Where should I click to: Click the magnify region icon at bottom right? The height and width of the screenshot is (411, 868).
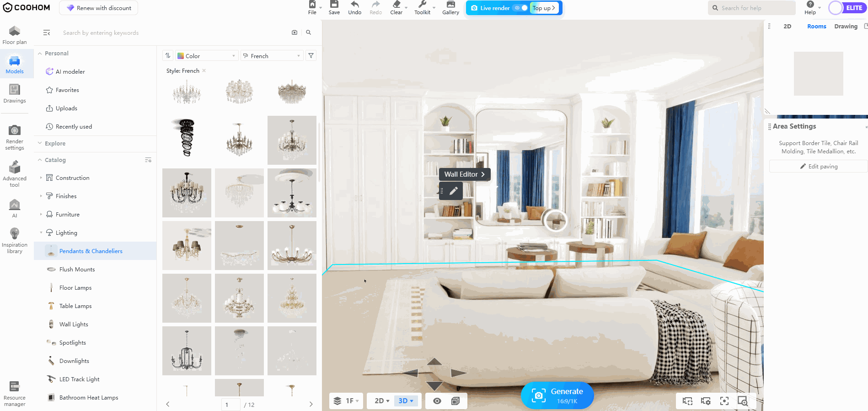coord(743,401)
